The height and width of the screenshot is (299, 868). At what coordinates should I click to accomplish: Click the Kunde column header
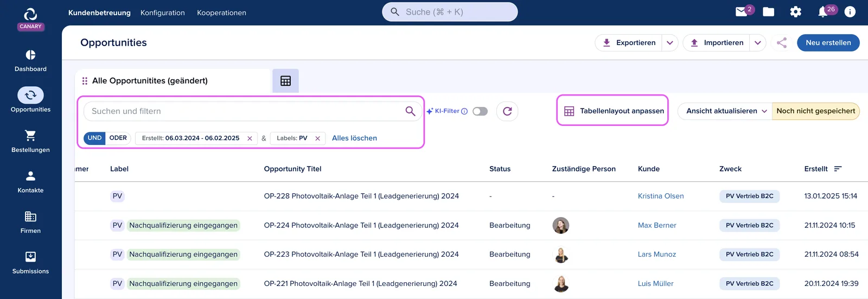coord(649,169)
